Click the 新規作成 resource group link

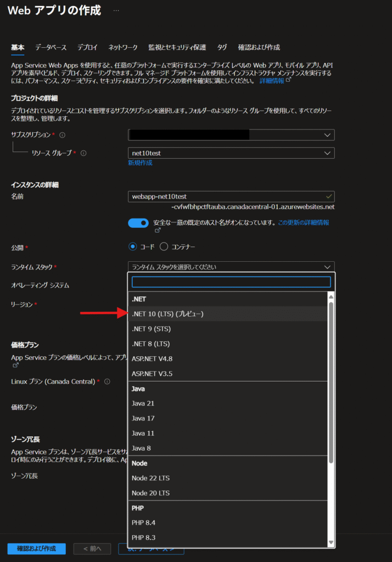point(140,162)
